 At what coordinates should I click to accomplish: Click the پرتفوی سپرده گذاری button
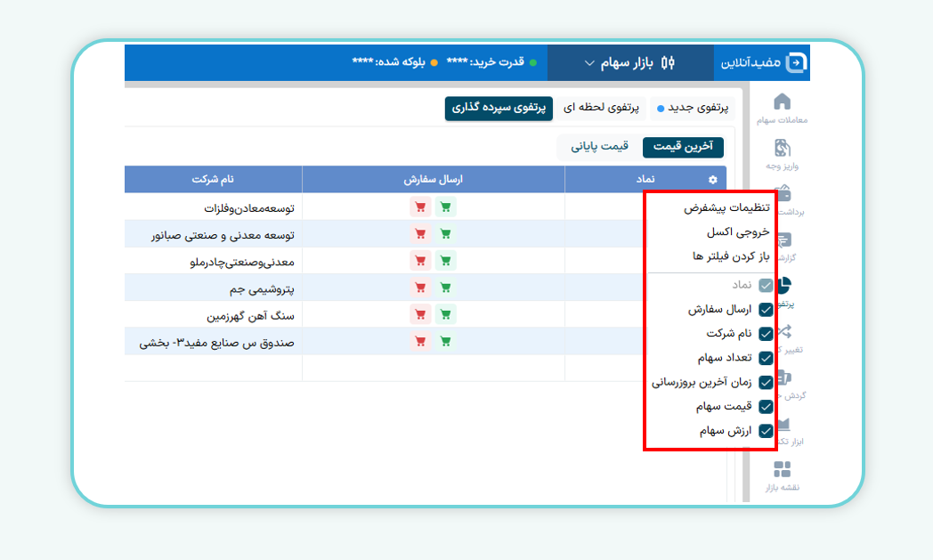point(499,108)
